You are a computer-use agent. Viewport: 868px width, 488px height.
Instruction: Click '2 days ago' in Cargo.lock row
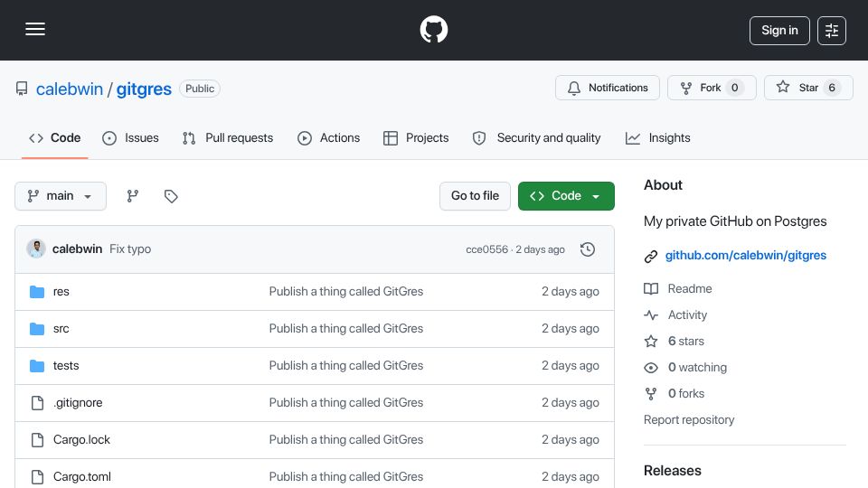click(x=571, y=440)
